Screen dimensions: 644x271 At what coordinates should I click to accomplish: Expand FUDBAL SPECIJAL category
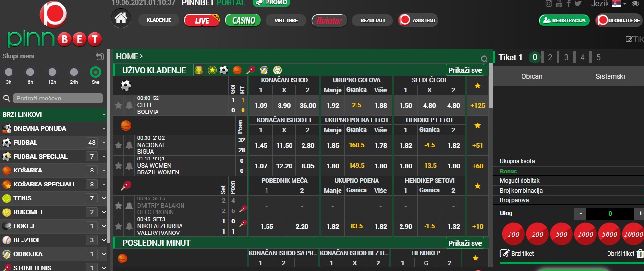54,157
